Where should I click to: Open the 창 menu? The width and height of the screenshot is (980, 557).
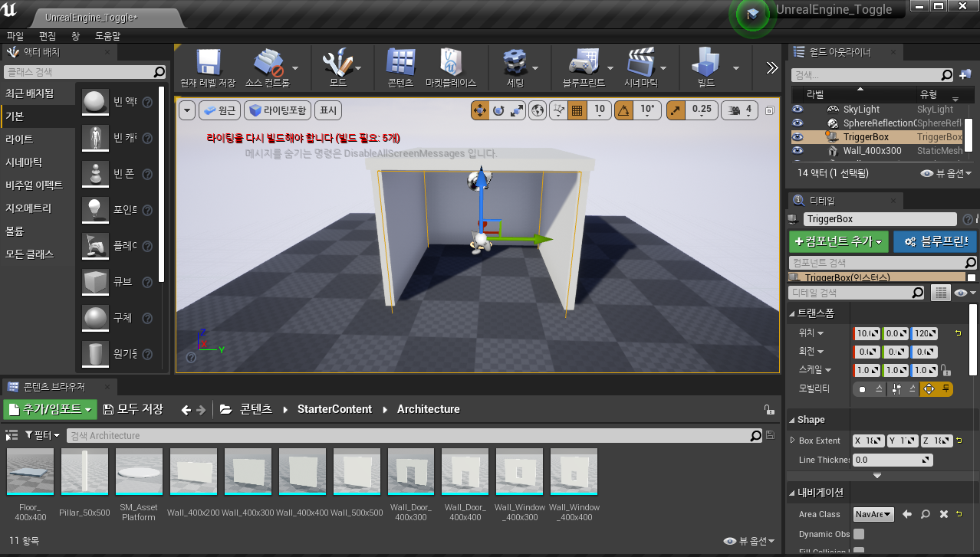[75, 36]
